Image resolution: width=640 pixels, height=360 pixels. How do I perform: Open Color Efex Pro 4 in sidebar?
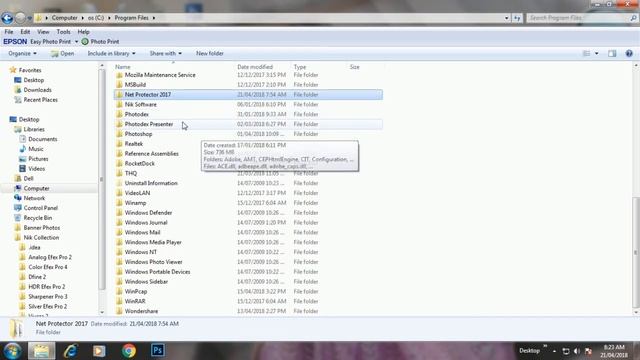(47, 267)
